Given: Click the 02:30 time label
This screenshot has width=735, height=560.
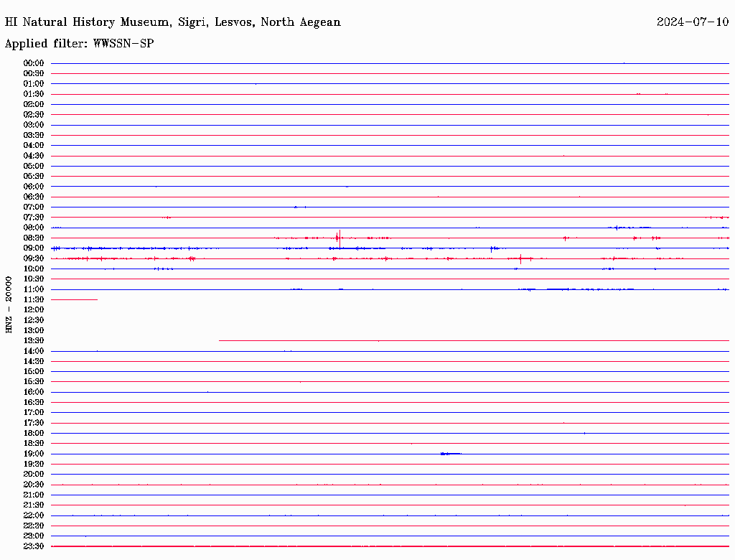Looking at the screenshot, I should tap(34, 115).
